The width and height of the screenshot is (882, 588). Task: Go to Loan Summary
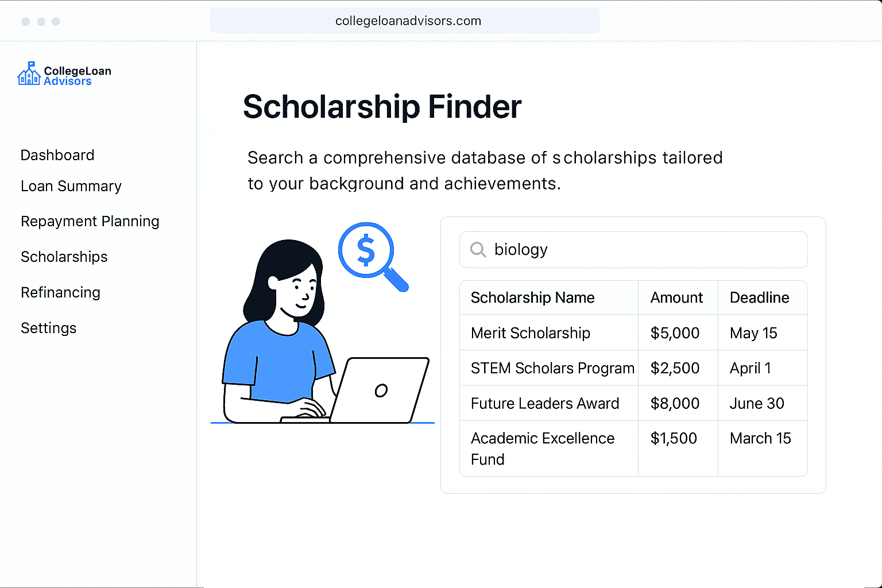[71, 186]
